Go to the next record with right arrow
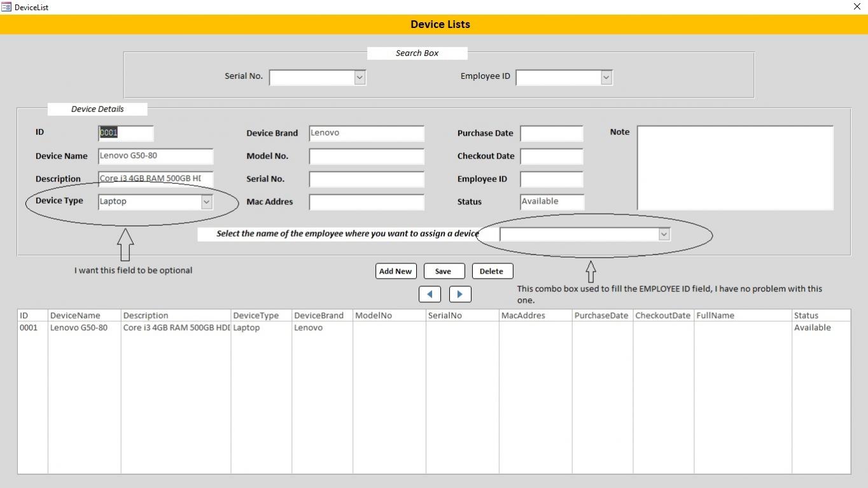 click(x=460, y=294)
